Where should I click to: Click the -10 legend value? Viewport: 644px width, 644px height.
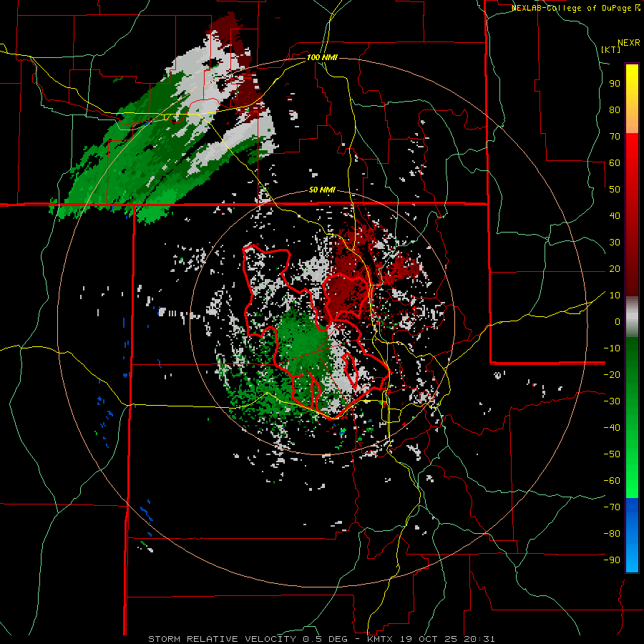coord(612,348)
